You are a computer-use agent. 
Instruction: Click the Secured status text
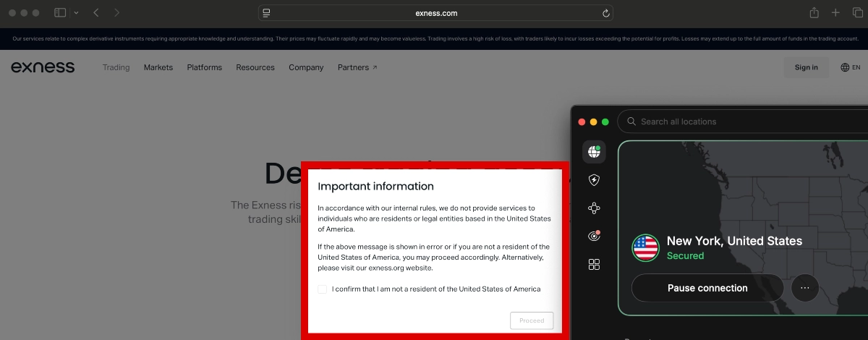[685, 255]
